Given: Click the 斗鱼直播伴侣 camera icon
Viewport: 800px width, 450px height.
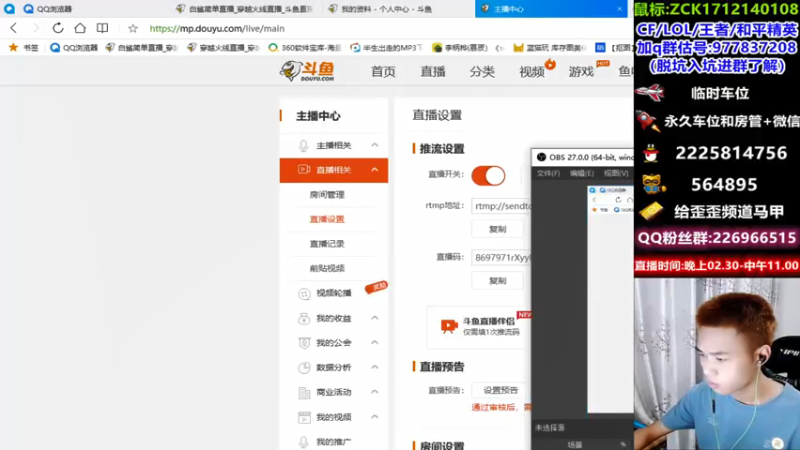Looking at the screenshot, I should [449, 326].
